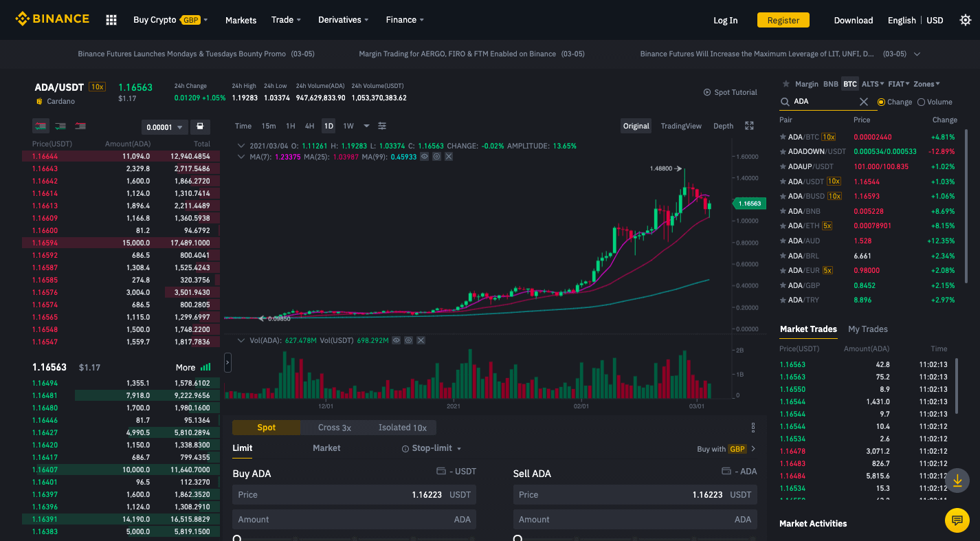
Task: Open the ALTS market dropdown
Action: point(873,84)
